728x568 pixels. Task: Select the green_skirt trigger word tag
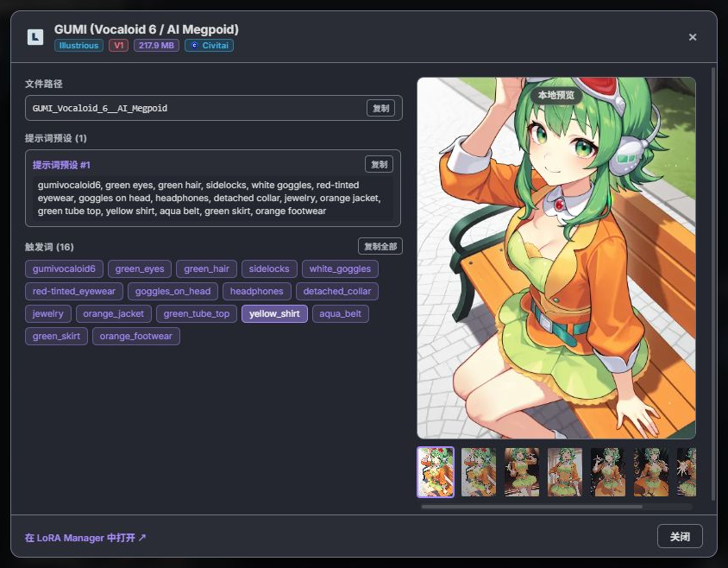point(56,336)
